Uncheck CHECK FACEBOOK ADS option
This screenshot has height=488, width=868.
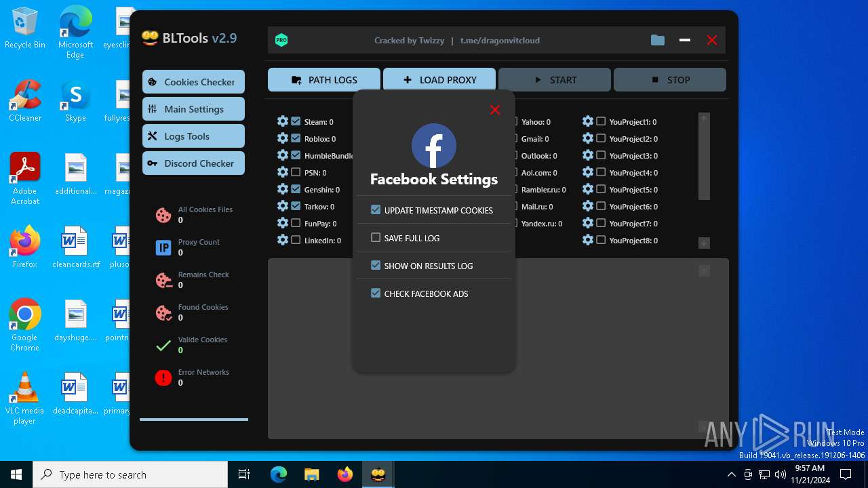(x=376, y=293)
